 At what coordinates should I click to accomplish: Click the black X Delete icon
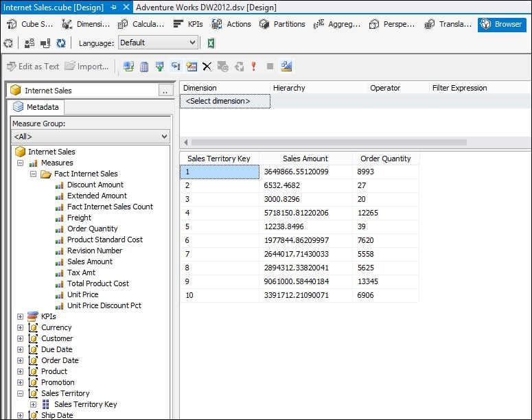[207, 67]
